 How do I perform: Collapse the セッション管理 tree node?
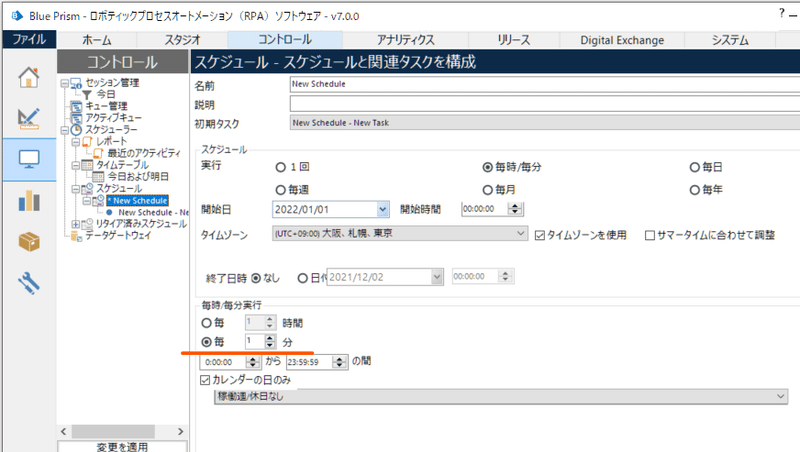click(64, 83)
